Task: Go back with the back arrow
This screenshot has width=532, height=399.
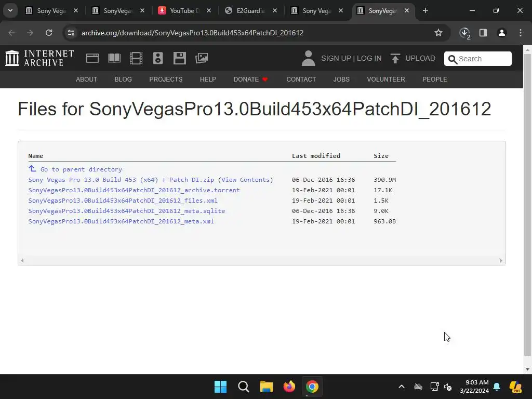Action: pyautogui.click(x=11, y=33)
